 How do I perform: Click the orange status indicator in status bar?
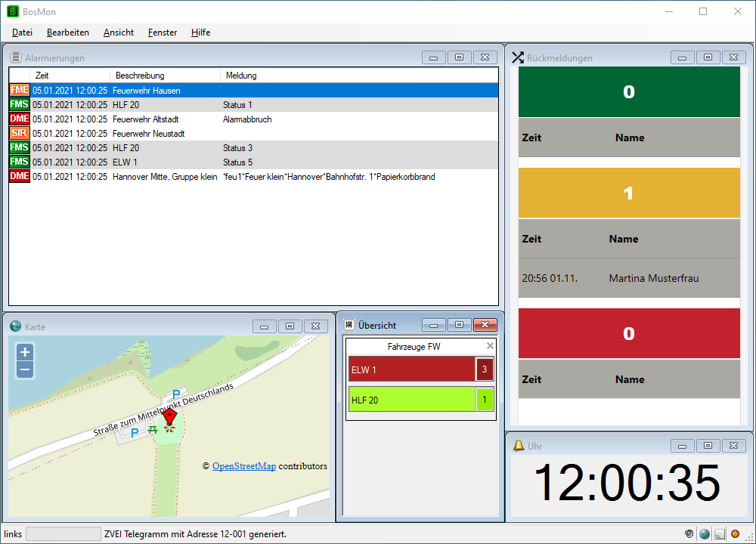click(735, 534)
